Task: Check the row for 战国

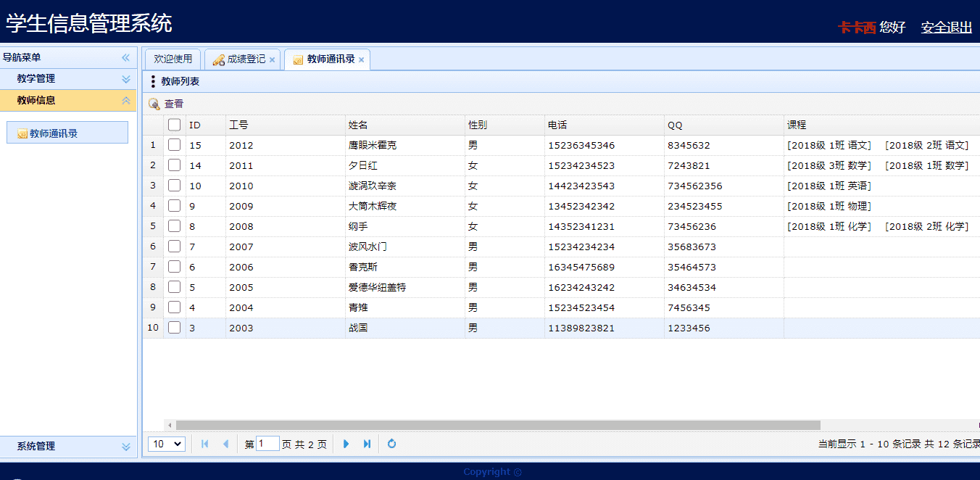Action: pyautogui.click(x=174, y=328)
